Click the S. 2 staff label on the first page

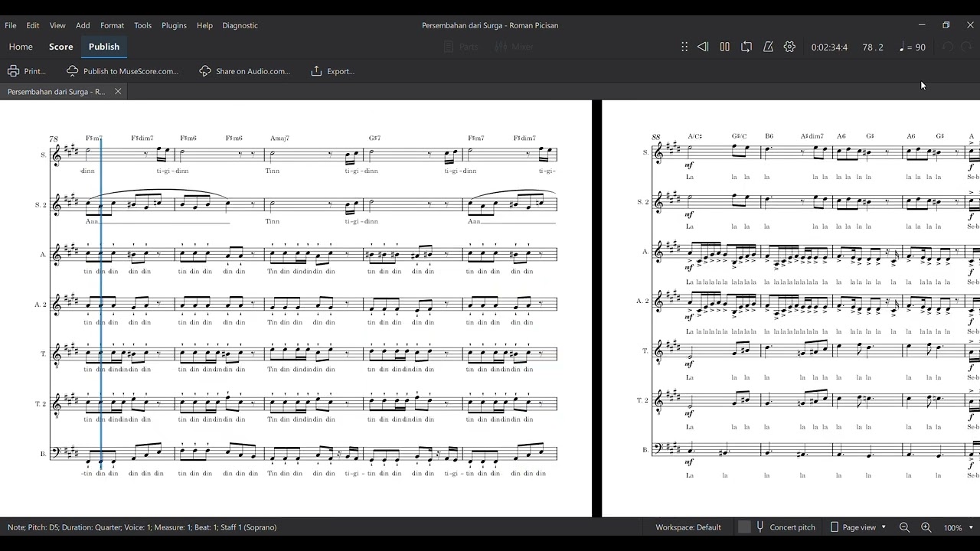coord(41,205)
